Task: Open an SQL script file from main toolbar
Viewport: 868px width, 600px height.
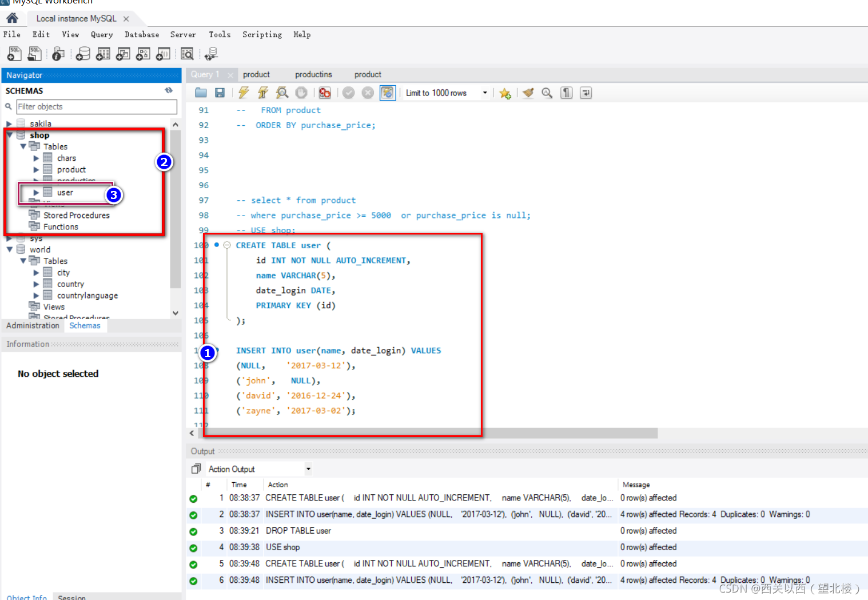Action: click(34, 54)
